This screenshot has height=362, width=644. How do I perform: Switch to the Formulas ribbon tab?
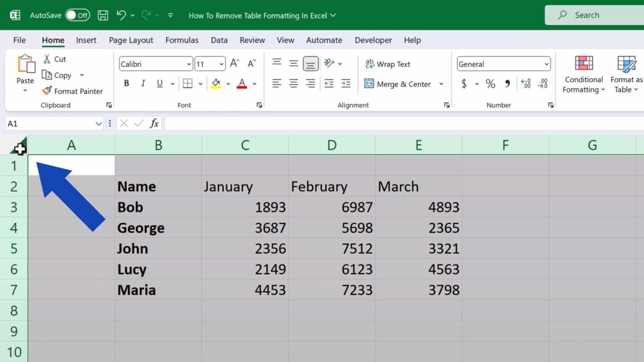182,40
